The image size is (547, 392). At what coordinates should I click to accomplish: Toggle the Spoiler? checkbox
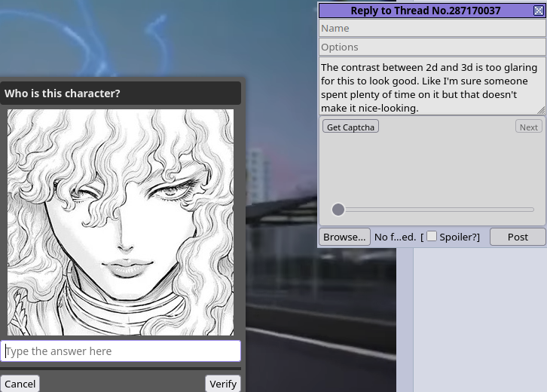pyautogui.click(x=432, y=236)
